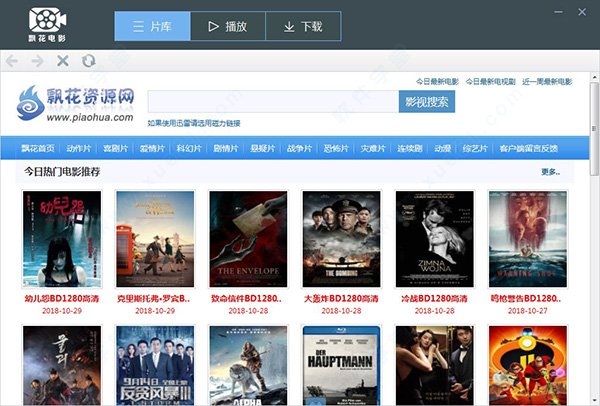Open the Zimna Wojna movie poster
This screenshot has width=600, height=406.
pos(435,239)
